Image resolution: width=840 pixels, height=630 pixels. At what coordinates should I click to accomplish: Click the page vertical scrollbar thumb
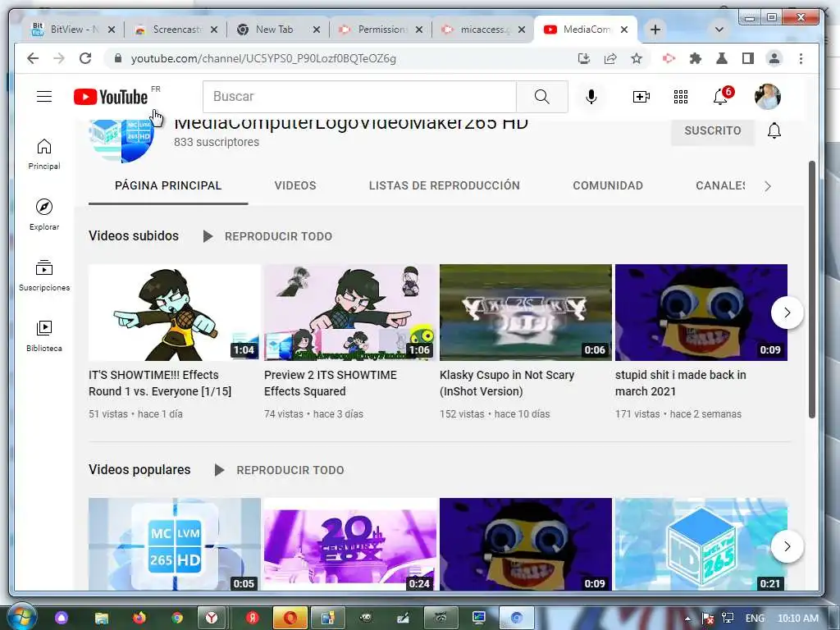(x=812, y=290)
